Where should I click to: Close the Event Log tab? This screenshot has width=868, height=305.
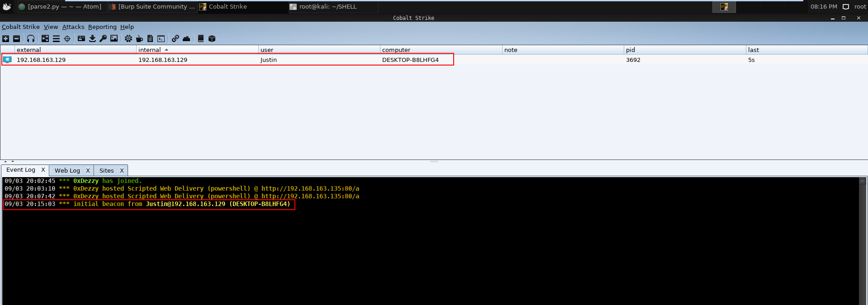tap(43, 170)
